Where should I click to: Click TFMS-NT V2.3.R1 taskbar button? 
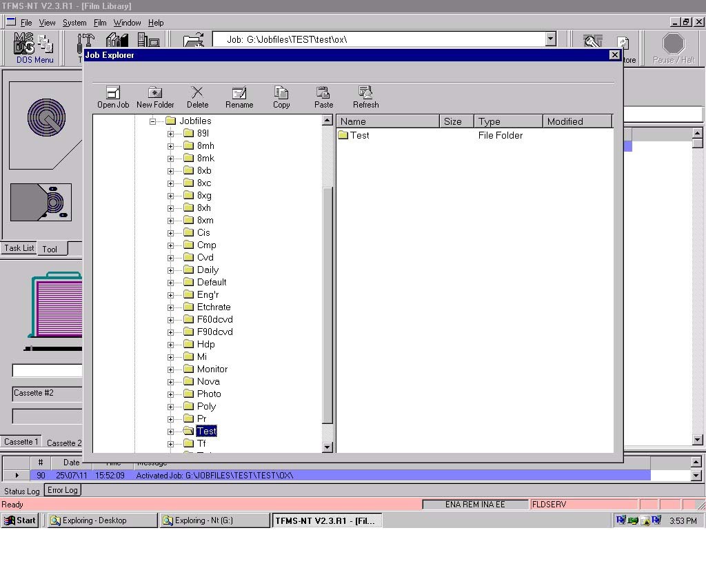pyautogui.click(x=327, y=520)
